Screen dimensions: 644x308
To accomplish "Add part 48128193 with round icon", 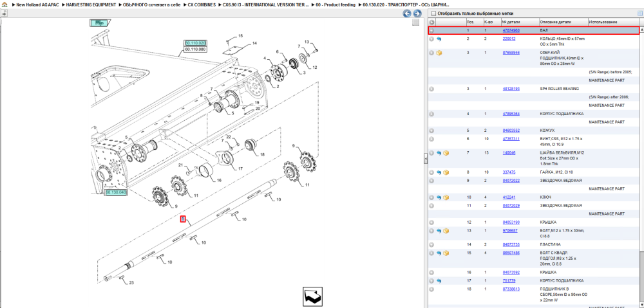I will pyautogui.click(x=431, y=89).
